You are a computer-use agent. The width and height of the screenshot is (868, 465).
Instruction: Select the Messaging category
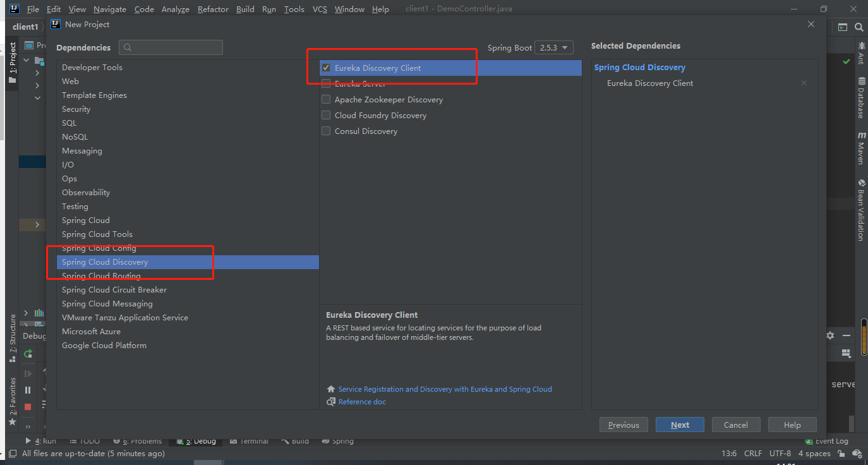click(x=188, y=151)
